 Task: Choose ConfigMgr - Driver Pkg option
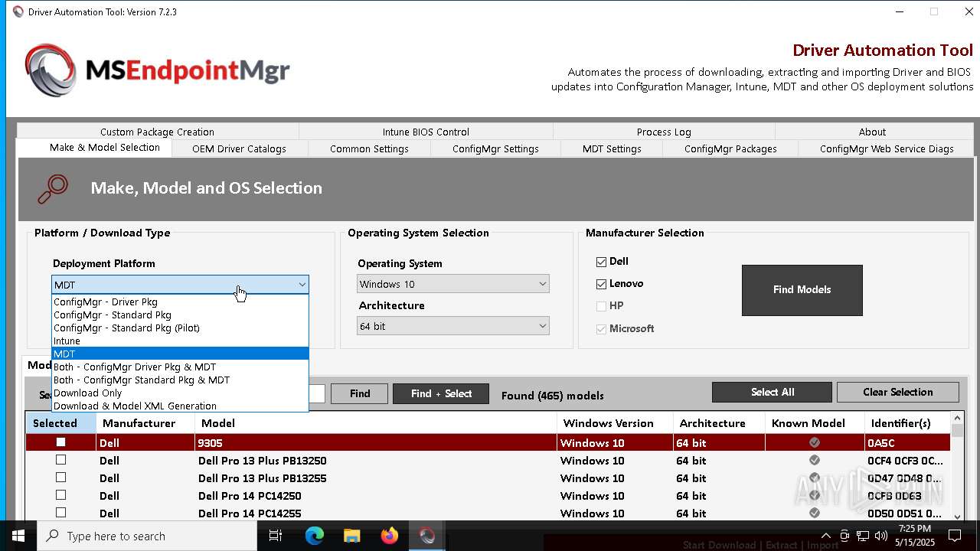(x=180, y=302)
